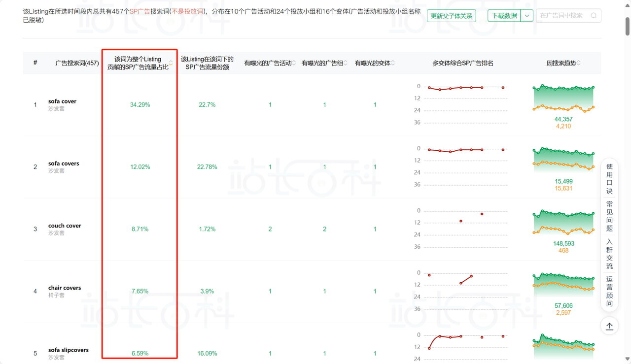Screen dimensions: 631x364
Task: Click the 1.72% share value
Action: (207, 229)
